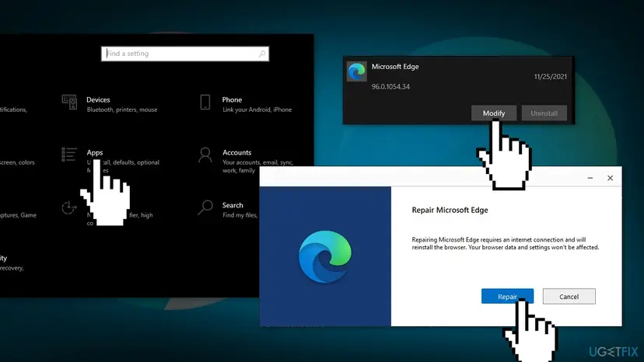This screenshot has width=644, height=362.
Task: Open the Devices settings icon
Action: (69, 103)
